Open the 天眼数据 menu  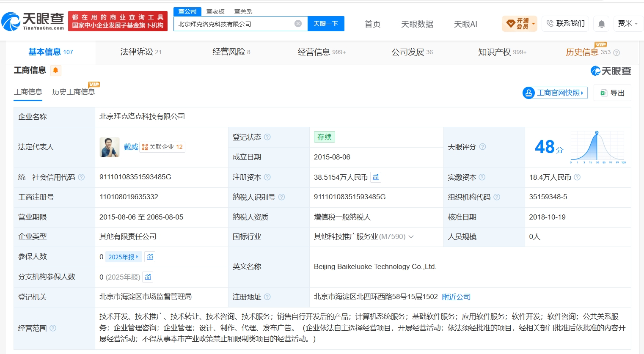(417, 24)
